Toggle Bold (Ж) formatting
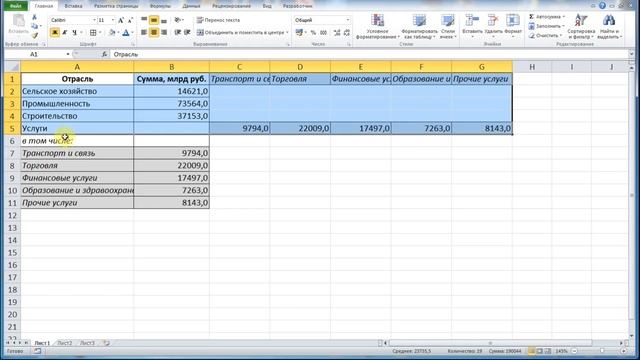 (x=55, y=32)
